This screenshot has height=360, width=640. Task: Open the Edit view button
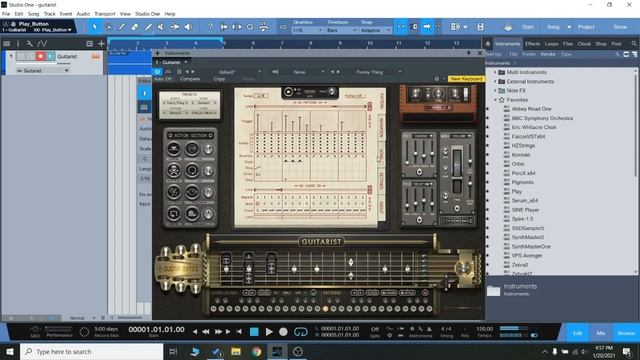pos(577,333)
